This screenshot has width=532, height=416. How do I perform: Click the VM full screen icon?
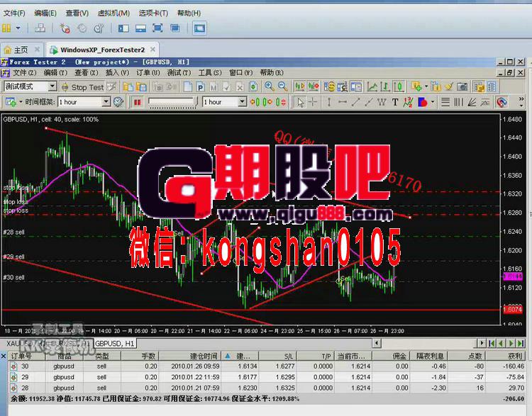(x=157, y=28)
